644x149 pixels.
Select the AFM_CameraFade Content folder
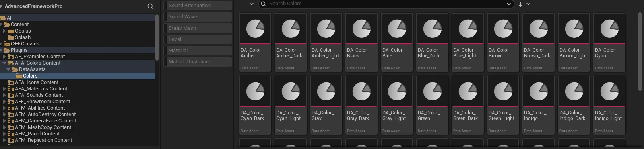click(x=77, y=121)
